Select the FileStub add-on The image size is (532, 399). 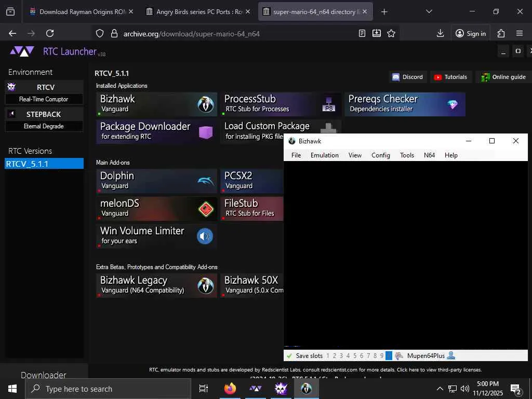[x=252, y=209]
